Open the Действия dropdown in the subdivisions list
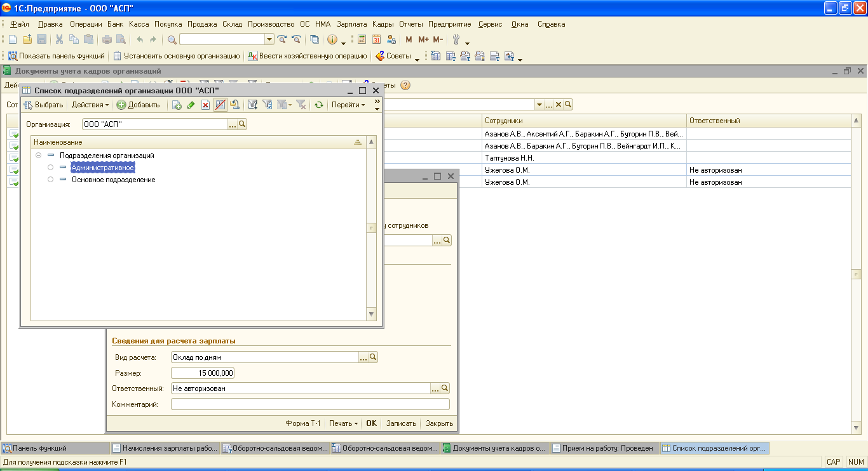This screenshot has height=471, width=868. pyautogui.click(x=90, y=105)
